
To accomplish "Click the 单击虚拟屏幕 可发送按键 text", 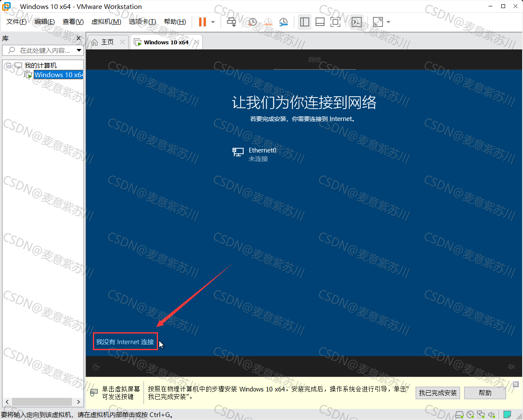I will coord(121,393).
